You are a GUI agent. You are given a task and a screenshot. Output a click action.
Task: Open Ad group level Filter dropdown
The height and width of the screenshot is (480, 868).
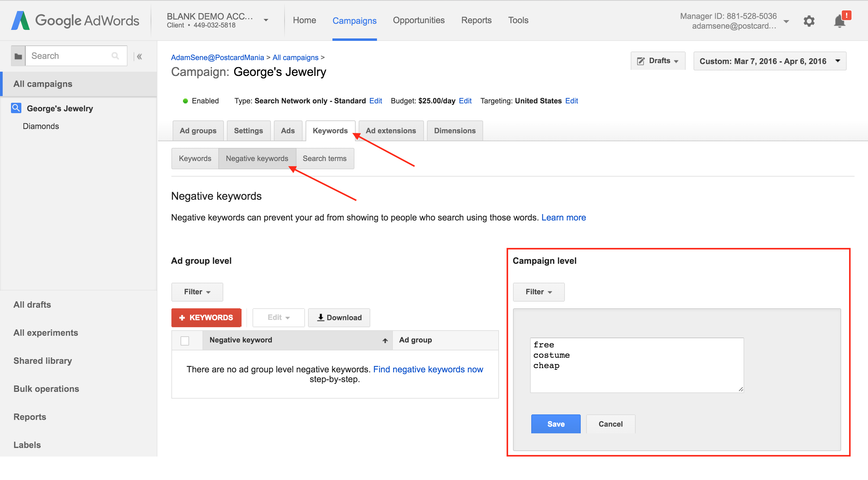click(197, 292)
